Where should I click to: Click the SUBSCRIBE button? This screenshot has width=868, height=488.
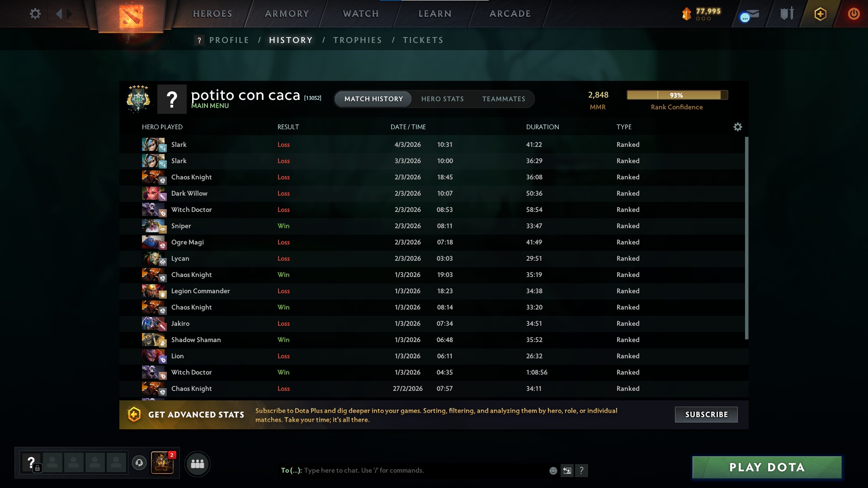[x=706, y=414]
